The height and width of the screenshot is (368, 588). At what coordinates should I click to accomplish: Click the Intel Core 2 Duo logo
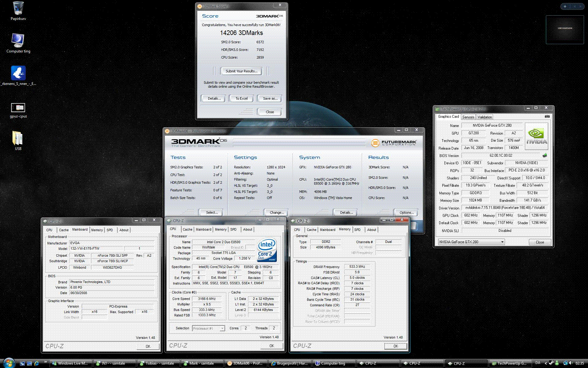[x=266, y=250]
